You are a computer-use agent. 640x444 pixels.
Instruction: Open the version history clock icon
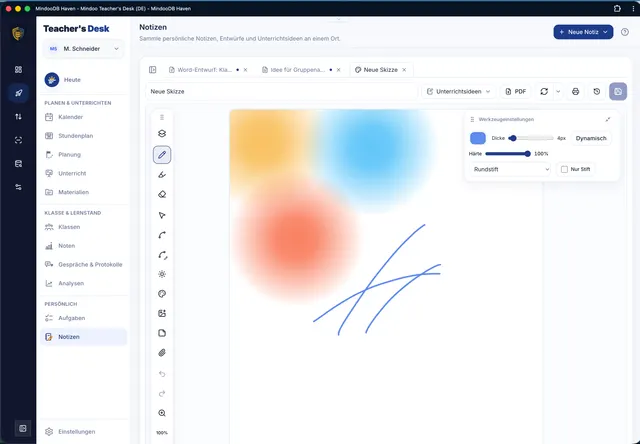597,91
